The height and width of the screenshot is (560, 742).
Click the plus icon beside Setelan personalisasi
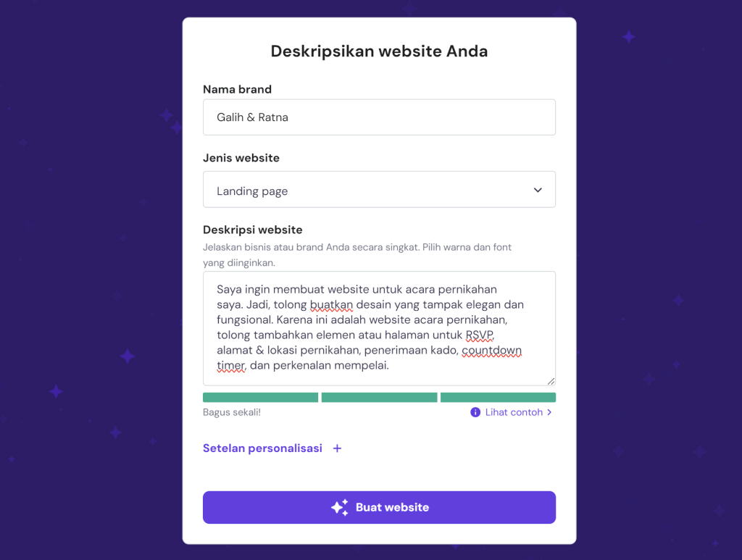click(337, 448)
